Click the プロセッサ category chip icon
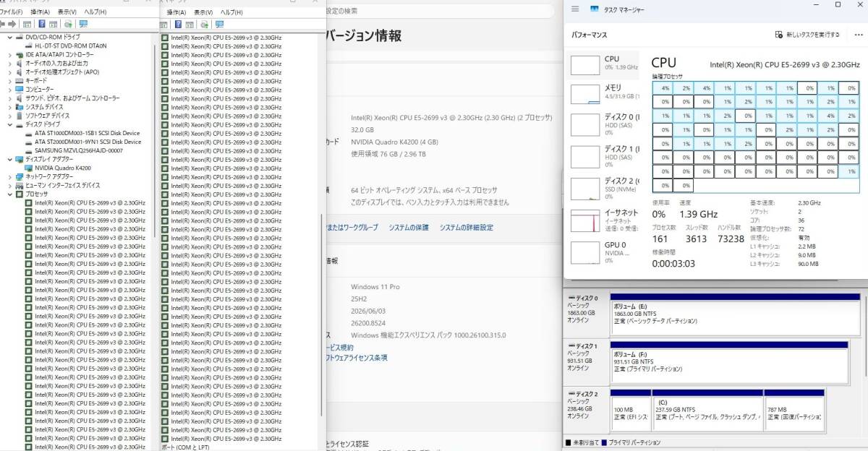The height and width of the screenshot is (451, 868). tap(20, 194)
